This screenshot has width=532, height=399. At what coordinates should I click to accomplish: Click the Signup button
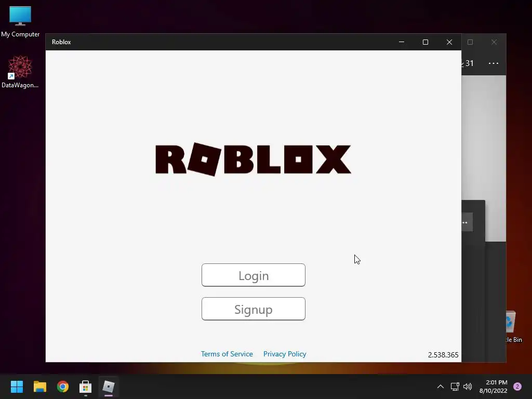(253, 309)
